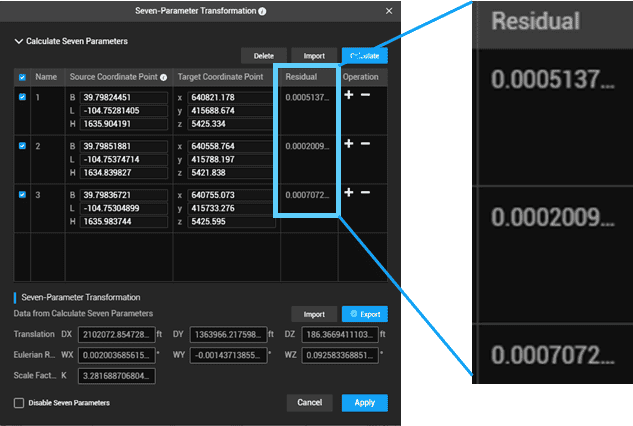Enable Disable Seven Parameters checkbox
This screenshot has width=633, height=426.
click(19, 403)
